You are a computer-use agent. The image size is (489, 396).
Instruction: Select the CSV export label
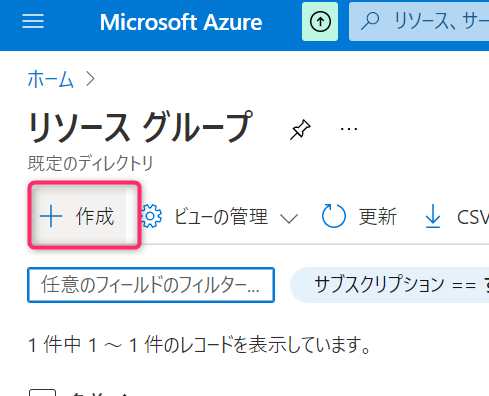pos(473,217)
